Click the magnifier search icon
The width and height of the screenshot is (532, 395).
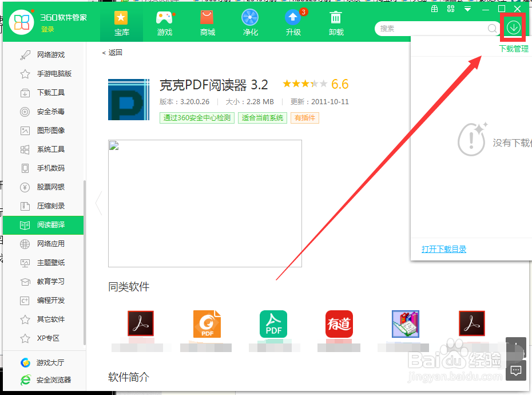tap(493, 29)
